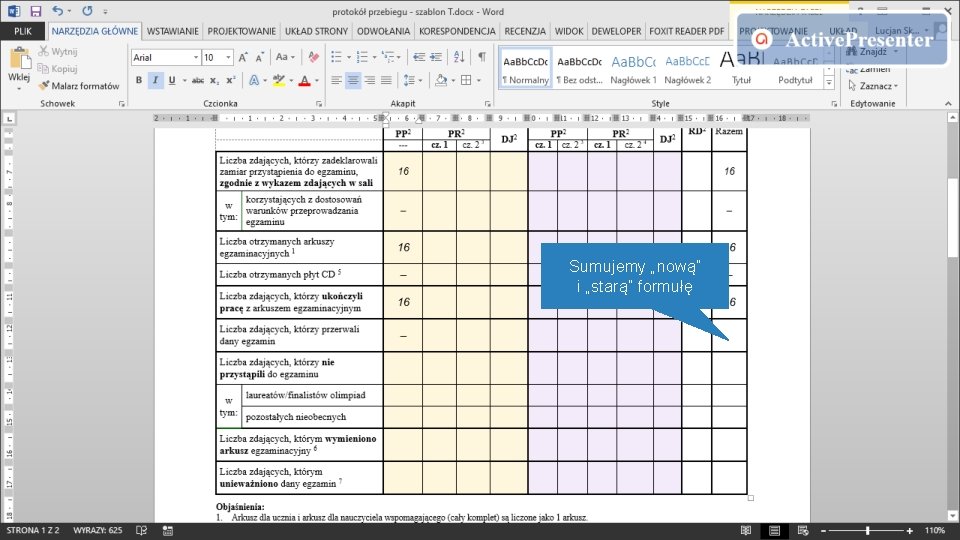Show or hide paragraph marks

pos(482,57)
